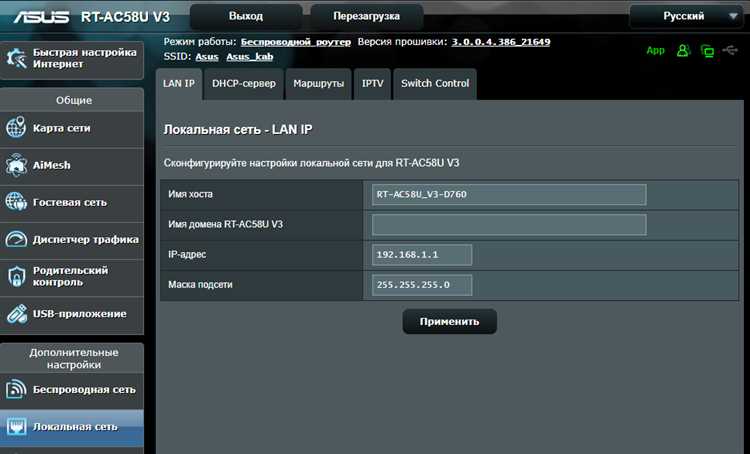
Task: Switch to the LAN IP tab
Action: (x=178, y=84)
